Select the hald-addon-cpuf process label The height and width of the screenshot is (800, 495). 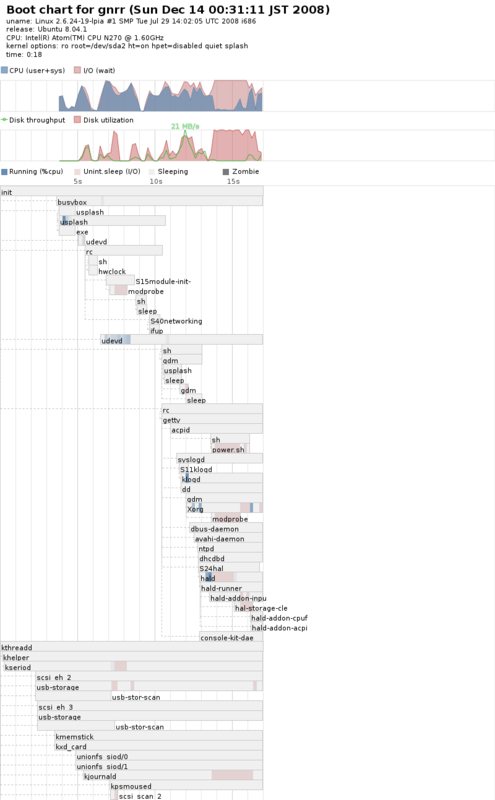coord(279,618)
